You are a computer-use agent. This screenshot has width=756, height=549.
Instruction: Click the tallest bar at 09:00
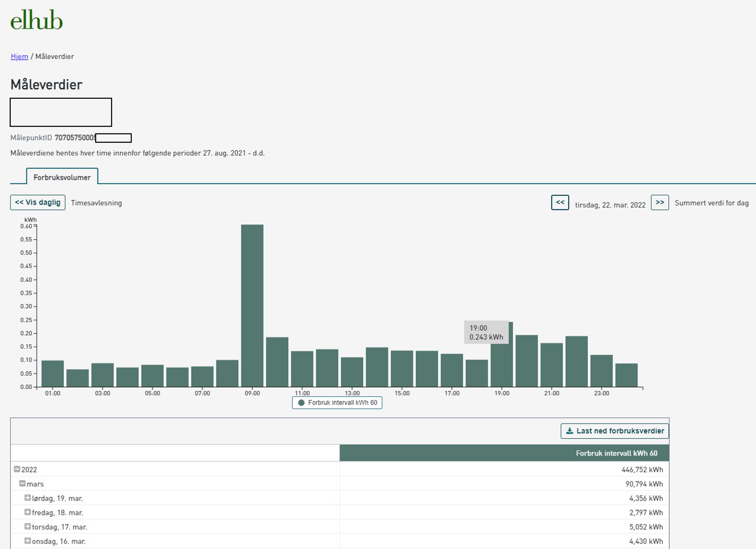[252, 305]
